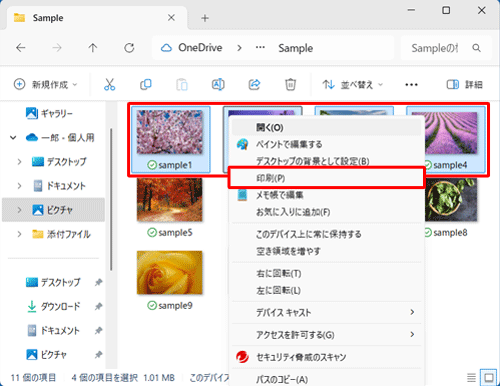Choose このデバイス上に常に保持する
The width and height of the screenshot is (500, 386).
click(327, 234)
